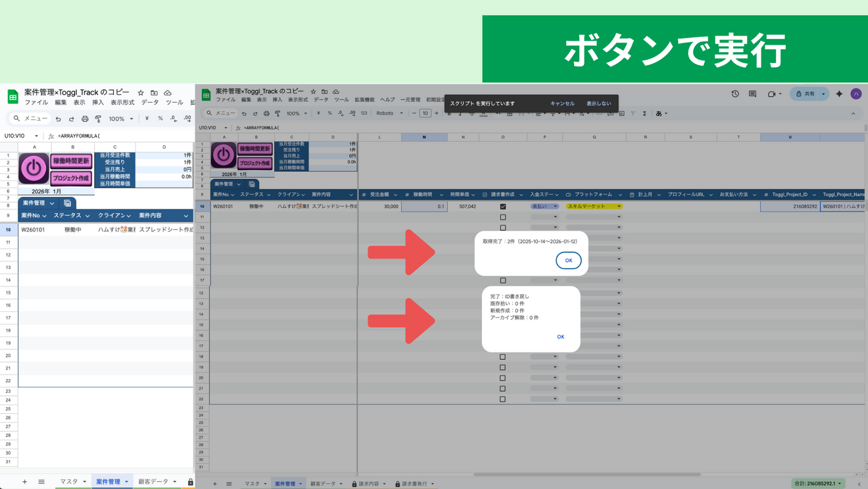
Task: Print from the left window toolbar
Action: click(x=85, y=119)
